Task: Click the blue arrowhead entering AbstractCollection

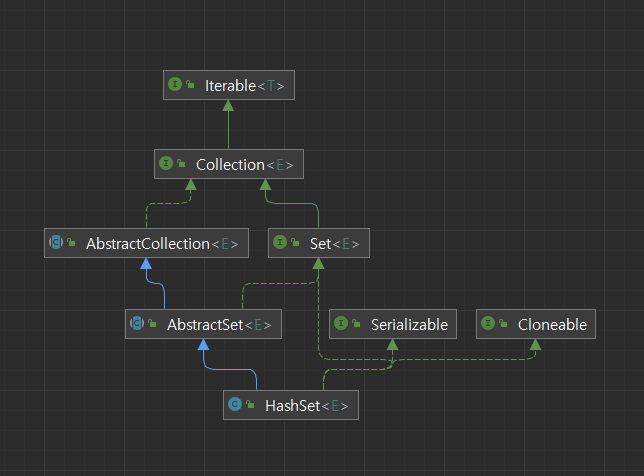Action: pos(146,264)
